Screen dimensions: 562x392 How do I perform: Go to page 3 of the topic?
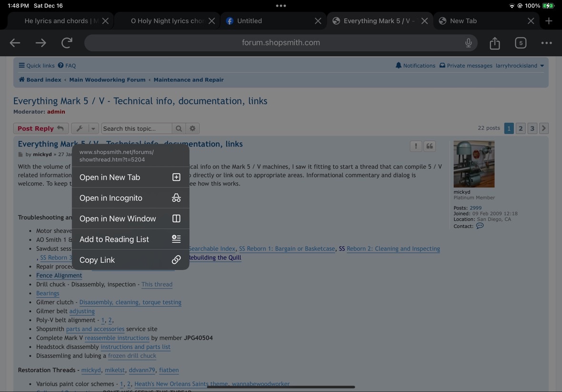[x=532, y=128]
